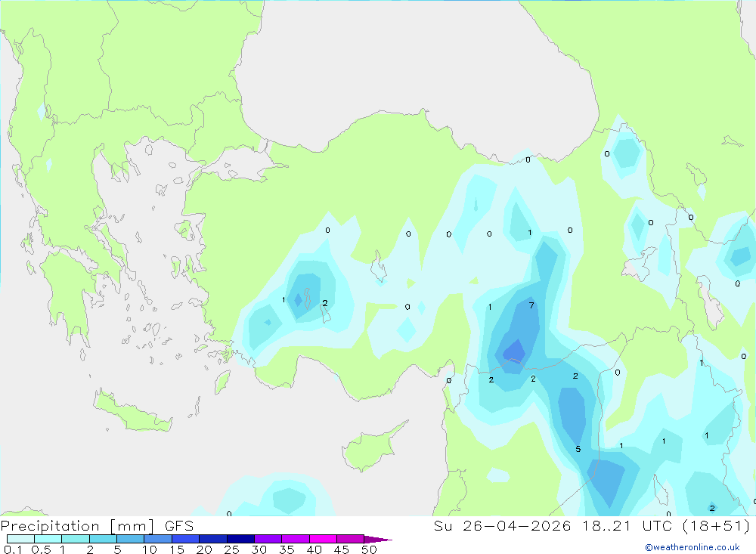
Task: Click the 'Precipitation [mm] GFS' title text
Action: tap(97, 526)
